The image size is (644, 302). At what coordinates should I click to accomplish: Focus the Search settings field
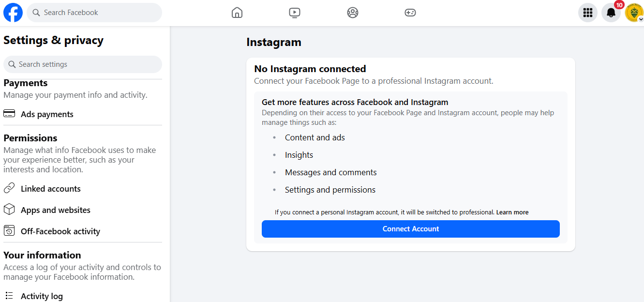tap(83, 64)
